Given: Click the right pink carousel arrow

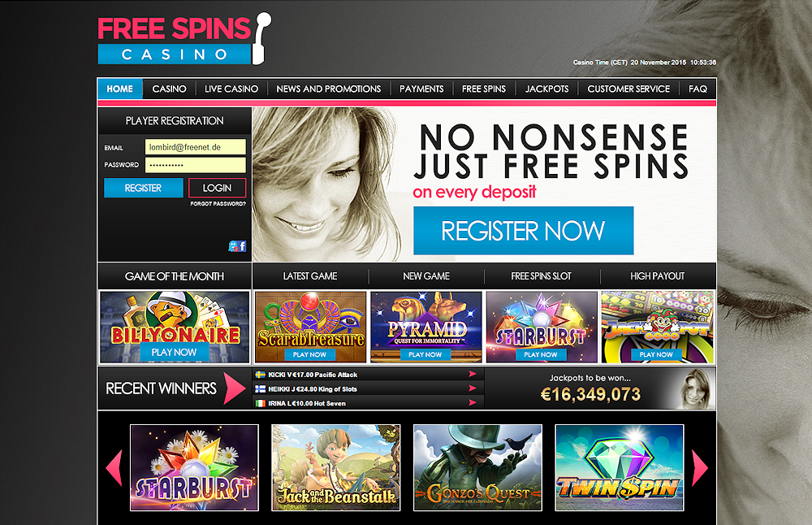Looking at the screenshot, I should pyautogui.click(x=700, y=467).
